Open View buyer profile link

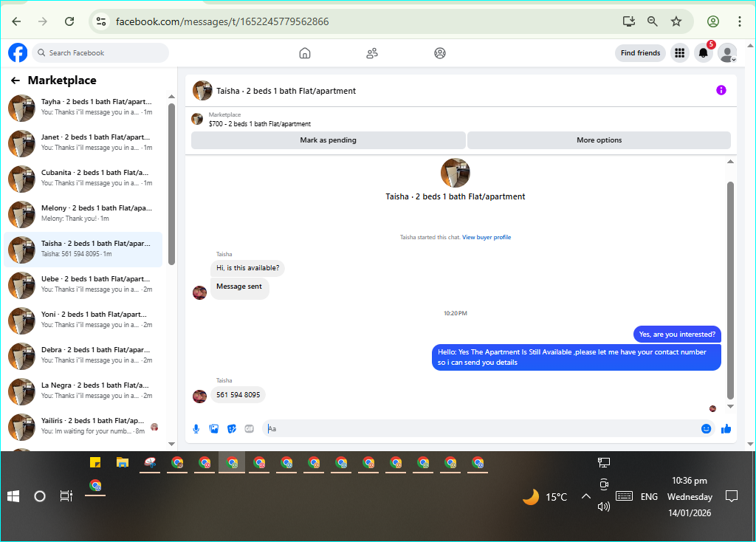tap(487, 237)
